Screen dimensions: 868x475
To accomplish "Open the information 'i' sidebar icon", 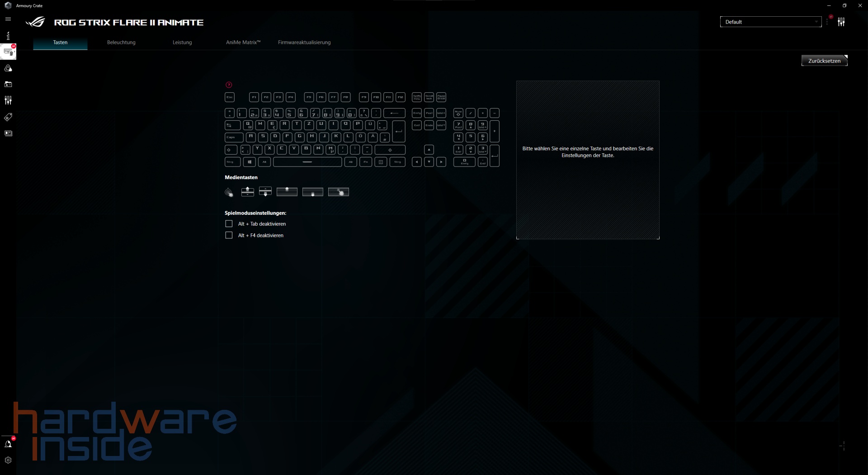I will pyautogui.click(x=8, y=35).
